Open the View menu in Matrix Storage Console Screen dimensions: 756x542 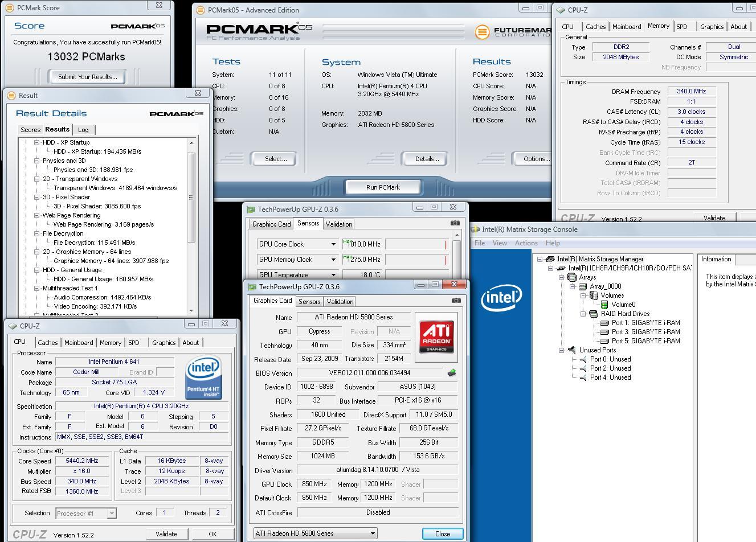click(x=500, y=243)
